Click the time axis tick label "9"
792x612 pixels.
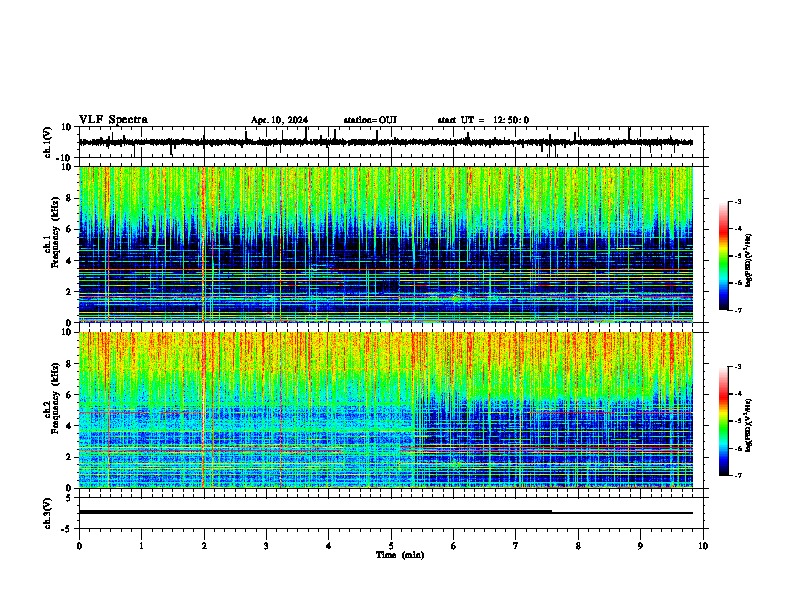coord(640,546)
